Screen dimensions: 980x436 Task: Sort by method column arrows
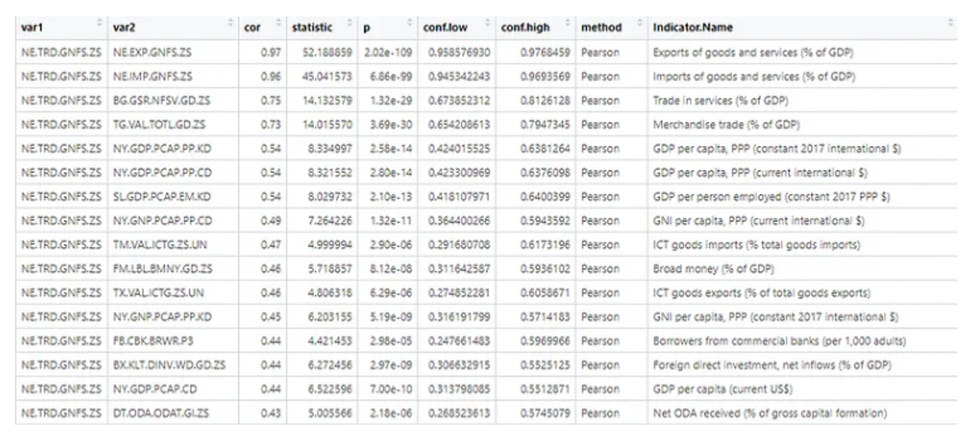639,23
